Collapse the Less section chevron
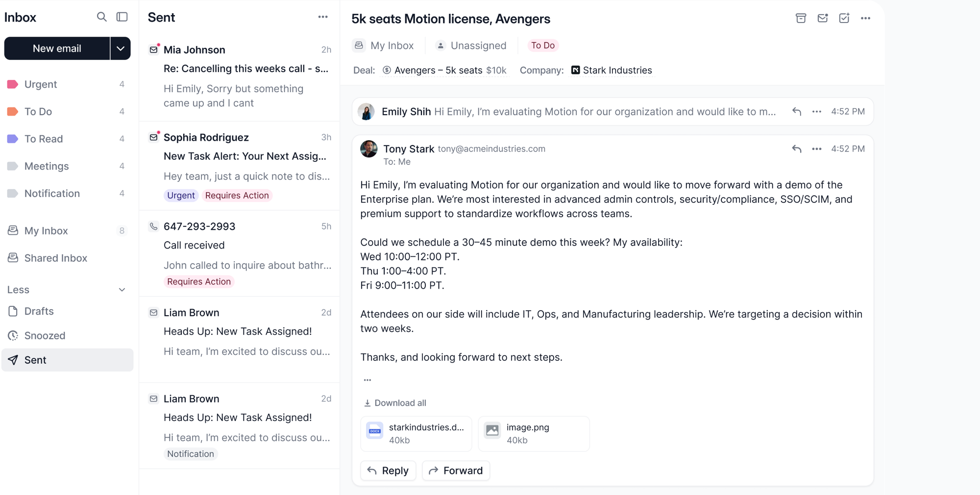This screenshot has width=980, height=495. coord(122,290)
